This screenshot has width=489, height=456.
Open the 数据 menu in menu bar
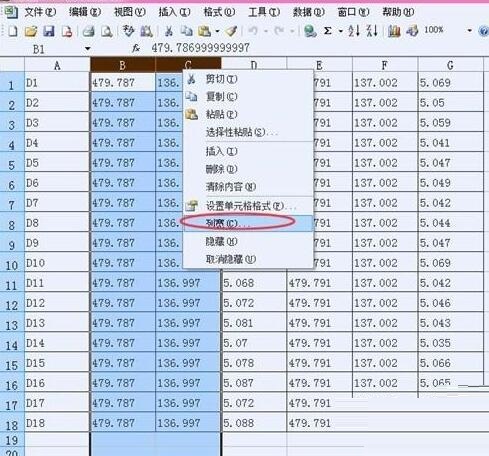(309, 12)
